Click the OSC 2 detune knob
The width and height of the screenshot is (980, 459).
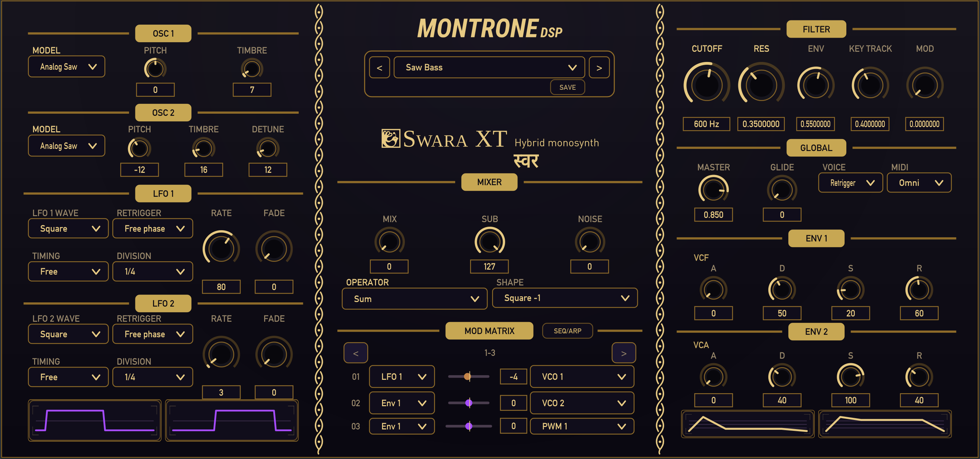point(268,148)
